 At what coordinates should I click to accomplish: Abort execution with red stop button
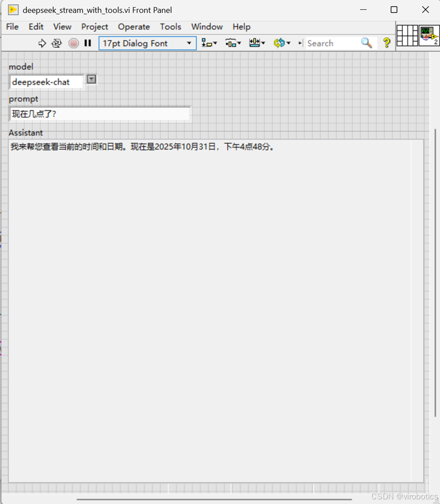(74, 43)
